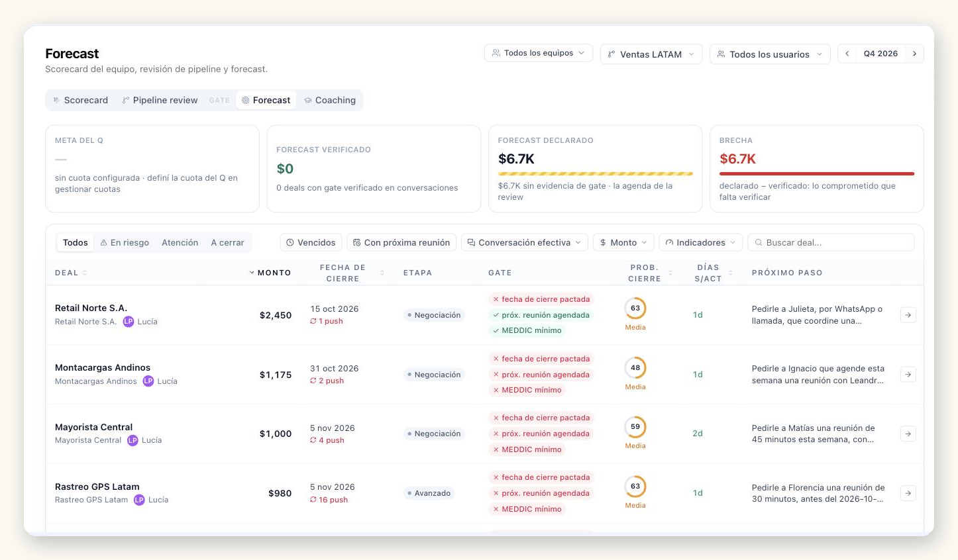
Task: Click the 59 probability ring for Mayorista Central
Action: (x=635, y=427)
